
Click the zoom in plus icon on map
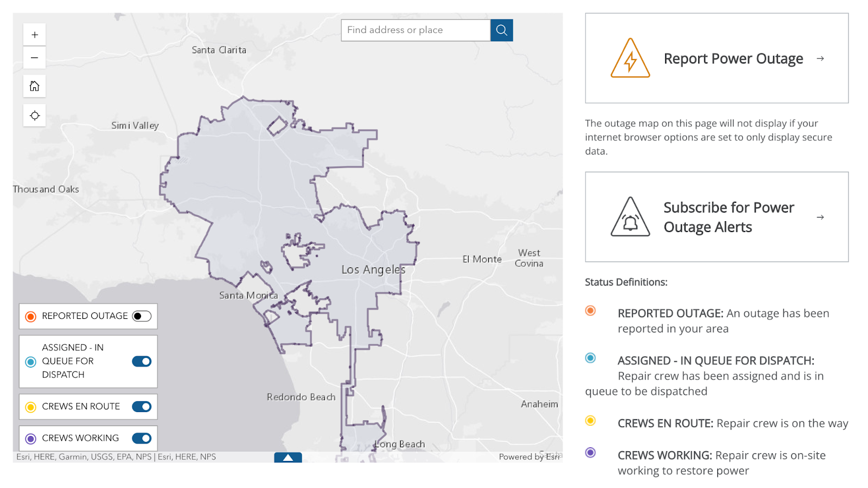click(34, 34)
